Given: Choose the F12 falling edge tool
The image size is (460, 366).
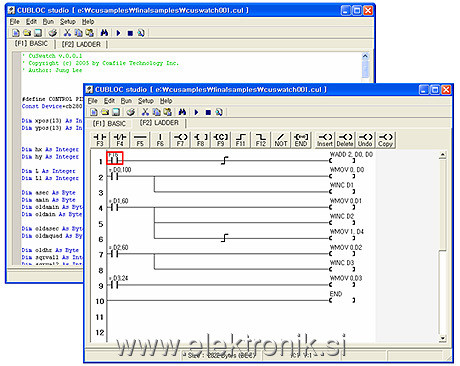Looking at the screenshot, I should (x=260, y=139).
